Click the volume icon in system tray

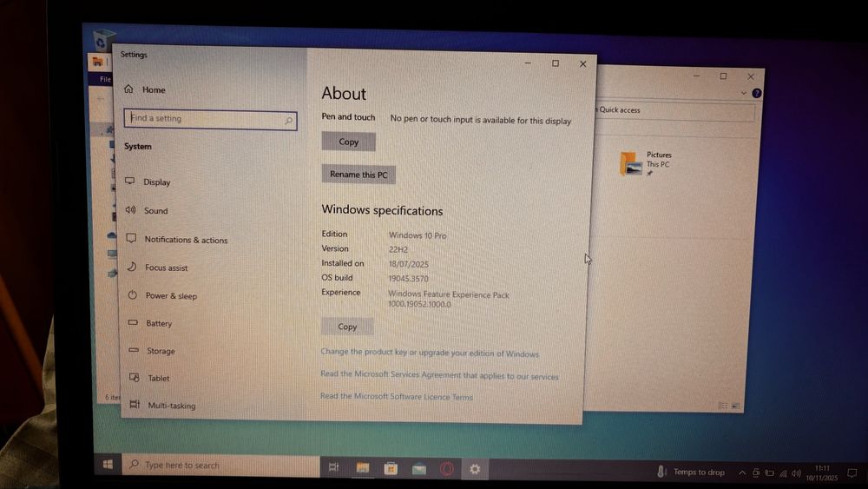coord(796,473)
